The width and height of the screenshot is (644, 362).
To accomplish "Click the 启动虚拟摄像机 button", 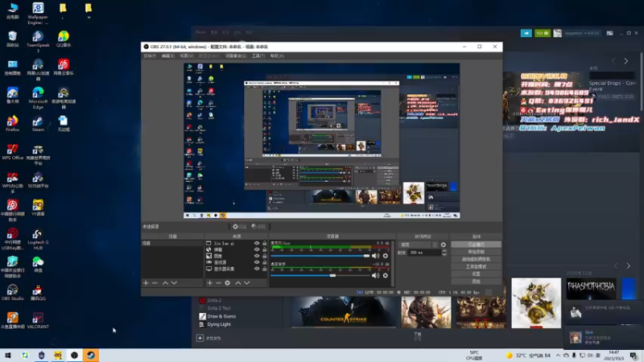I will click(476, 259).
